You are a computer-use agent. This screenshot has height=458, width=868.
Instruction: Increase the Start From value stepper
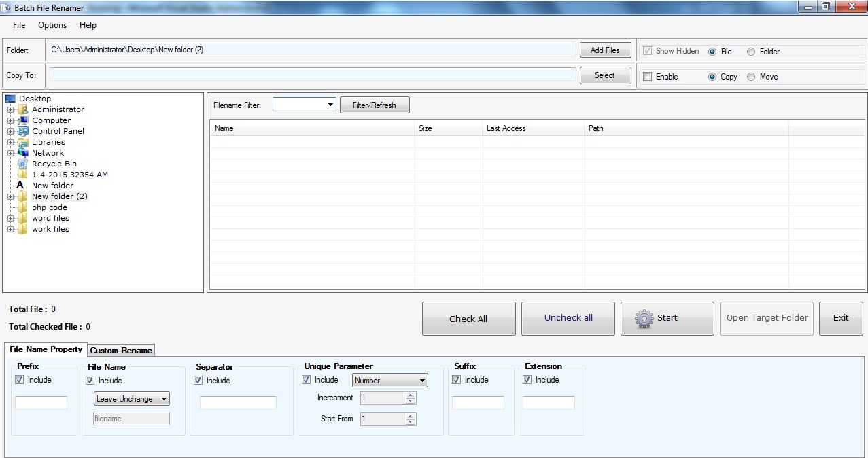coord(410,416)
